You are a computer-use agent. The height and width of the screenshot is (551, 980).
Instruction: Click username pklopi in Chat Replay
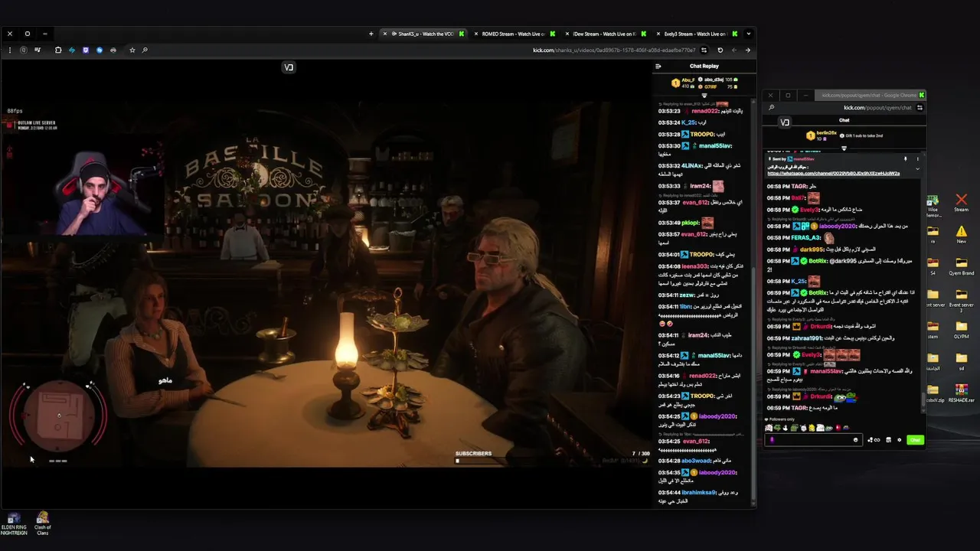pyautogui.click(x=691, y=223)
